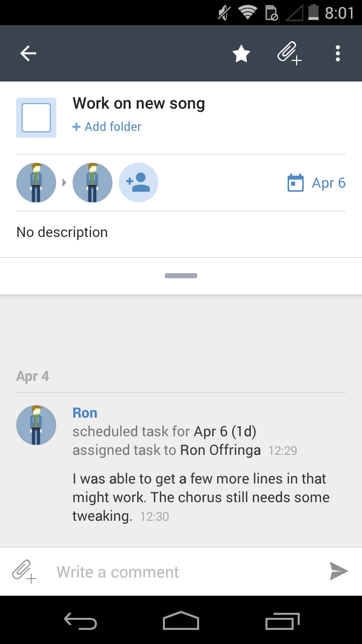Tap the task author avatar
Viewport: 362px width, 644px height.
(36, 183)
